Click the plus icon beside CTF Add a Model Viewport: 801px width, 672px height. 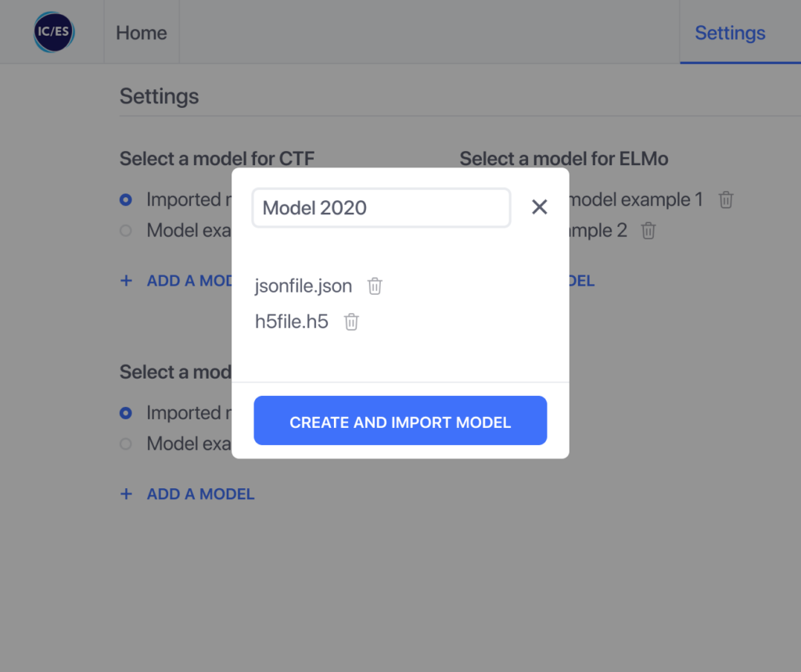[x=126, y=281]
